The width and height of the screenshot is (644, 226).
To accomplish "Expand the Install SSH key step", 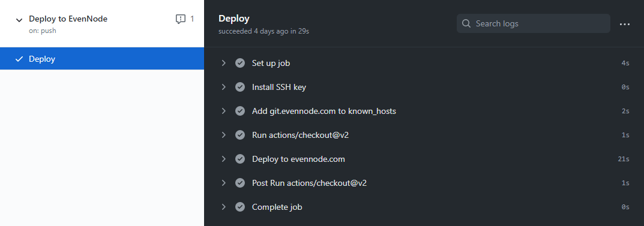I will (223, 87).
